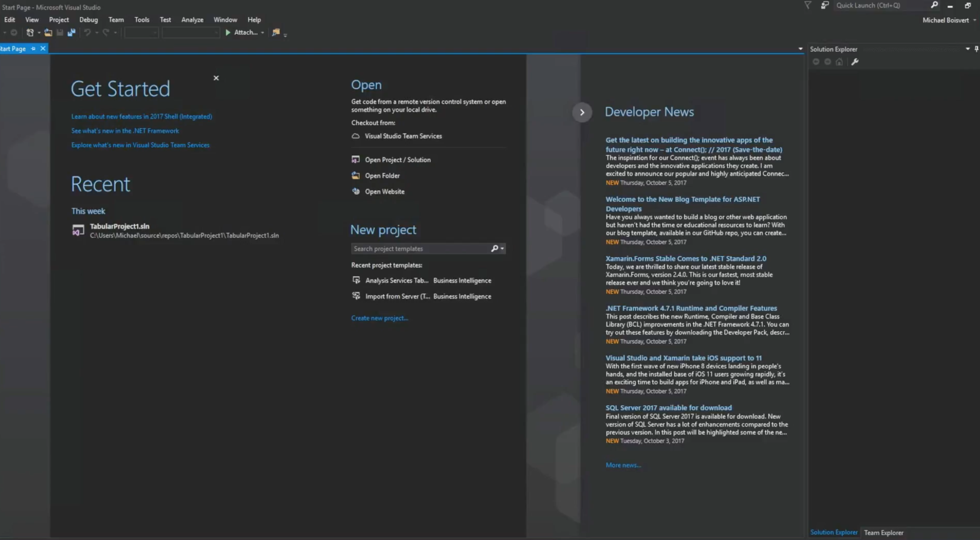980x540 pixels.
Task: Click the New Project toolbar icon
Action: point(30,33)
